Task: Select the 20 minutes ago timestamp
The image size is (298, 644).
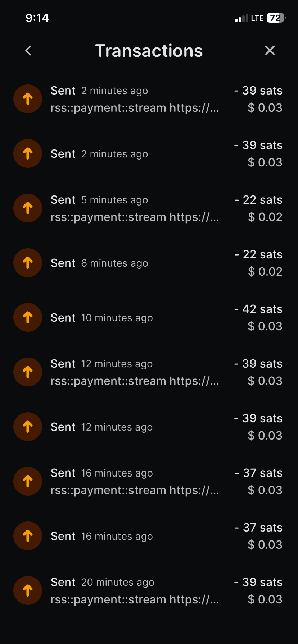Action: 118,582
